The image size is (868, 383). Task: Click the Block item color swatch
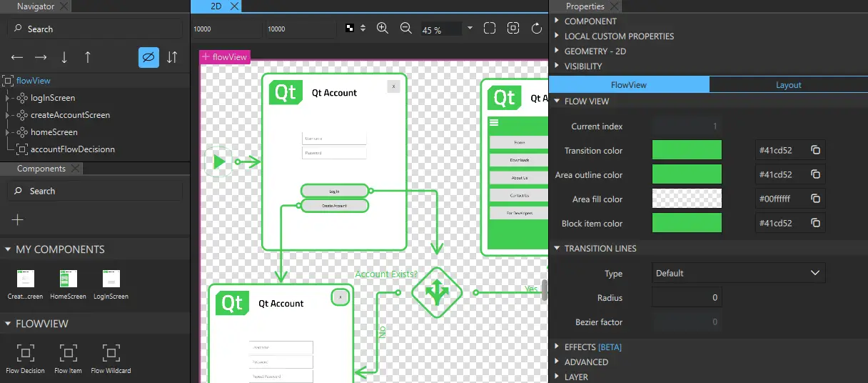click(x=687, y=223)
